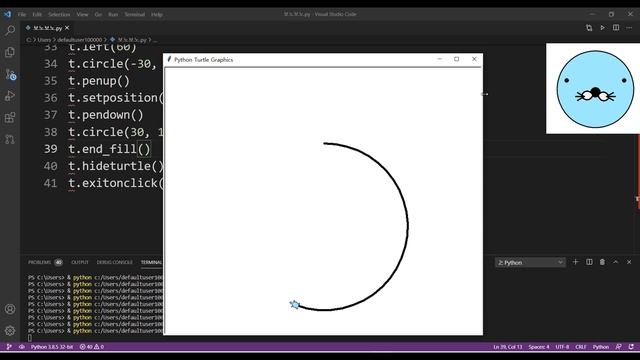Switch to the TERMINAL panel tab
This screenshot has width=640, height=360.
click(151, 262)
